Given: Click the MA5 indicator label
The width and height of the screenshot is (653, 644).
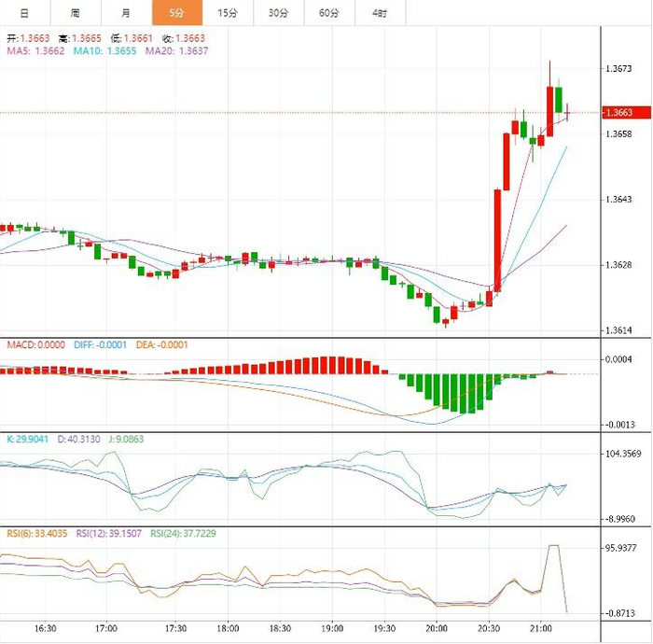Looking at the screenshot, I should coord(35,50).
